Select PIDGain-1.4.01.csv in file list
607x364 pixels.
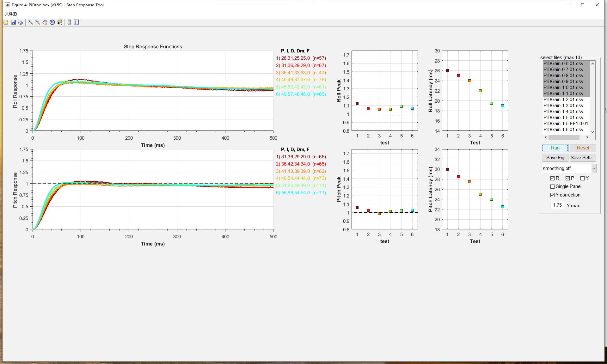(566, 112)
